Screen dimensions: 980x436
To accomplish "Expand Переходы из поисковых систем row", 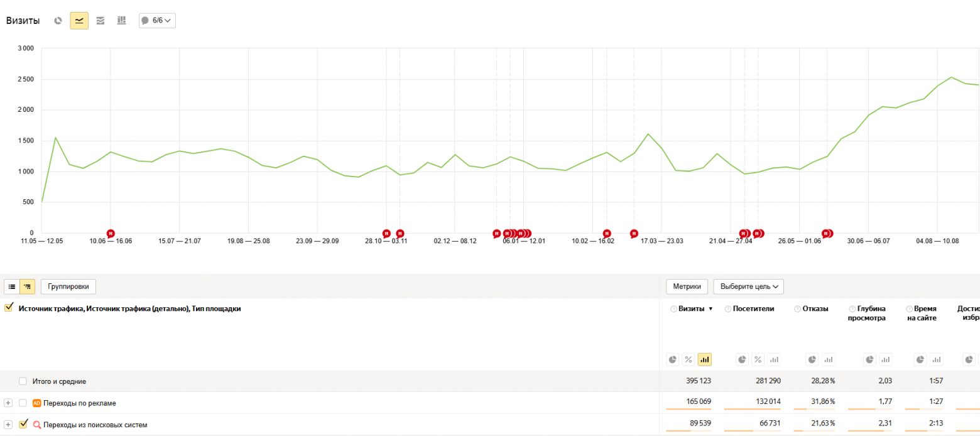I will click(8, 424).
